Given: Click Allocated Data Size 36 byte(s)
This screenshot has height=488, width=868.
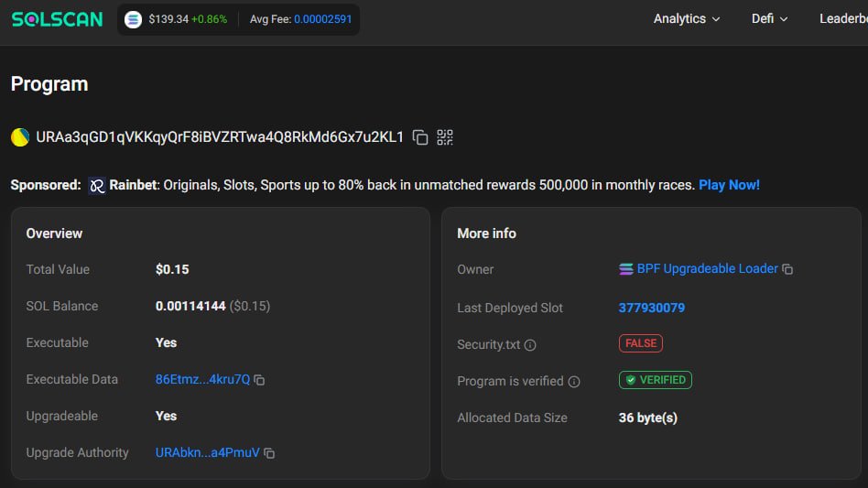Looking at the screenshot, I should coord(647,418).
